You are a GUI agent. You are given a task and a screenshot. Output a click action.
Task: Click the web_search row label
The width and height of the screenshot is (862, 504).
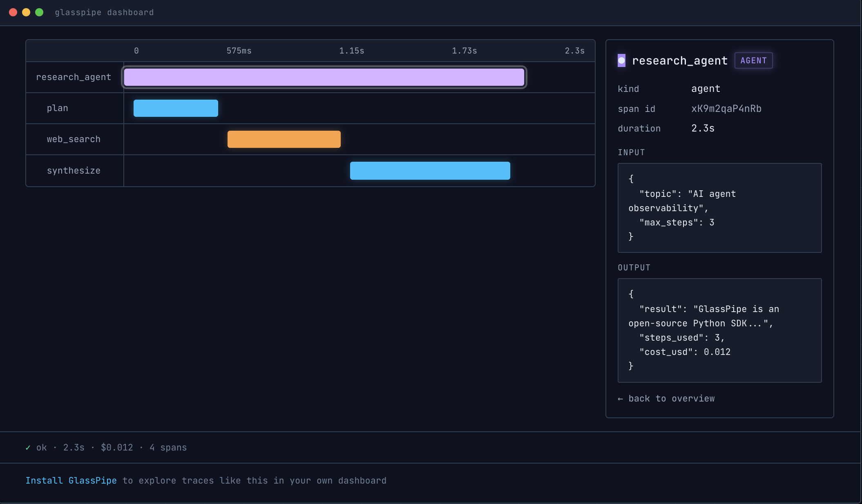click(x=74, y=139)
